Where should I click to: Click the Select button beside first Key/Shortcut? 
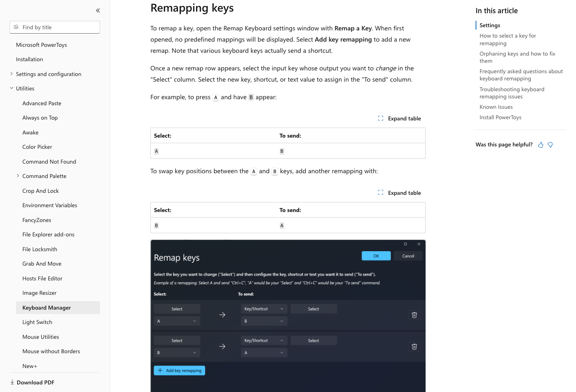click(314, 309)
